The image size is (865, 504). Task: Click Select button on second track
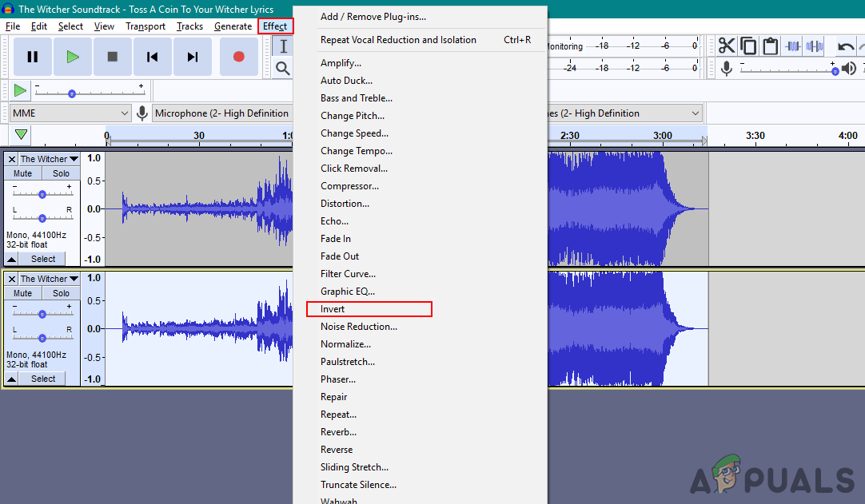(43, 379)
